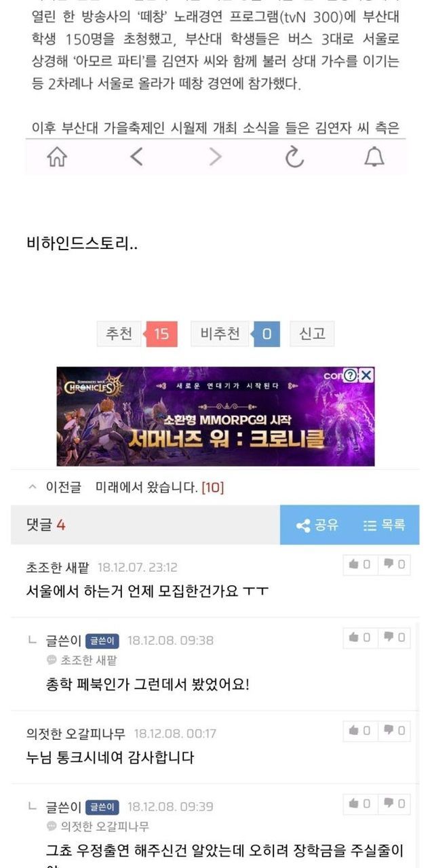
Task: Thumbs up 초조한 새팔's first comment
Action: (x=359, y=564)
